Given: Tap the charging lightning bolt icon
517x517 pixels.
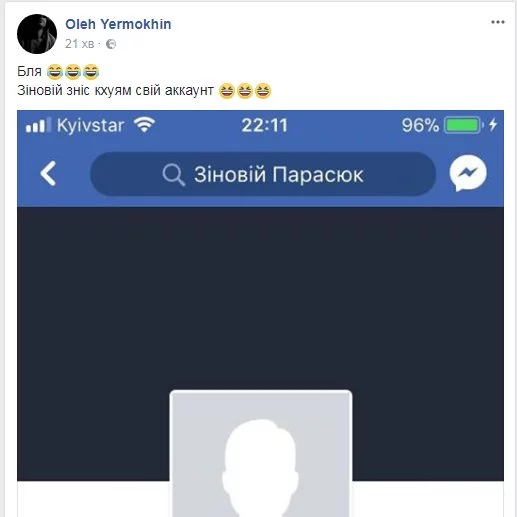Looking at the screenshot, I should pyautogui.click(x=493, y=125).
